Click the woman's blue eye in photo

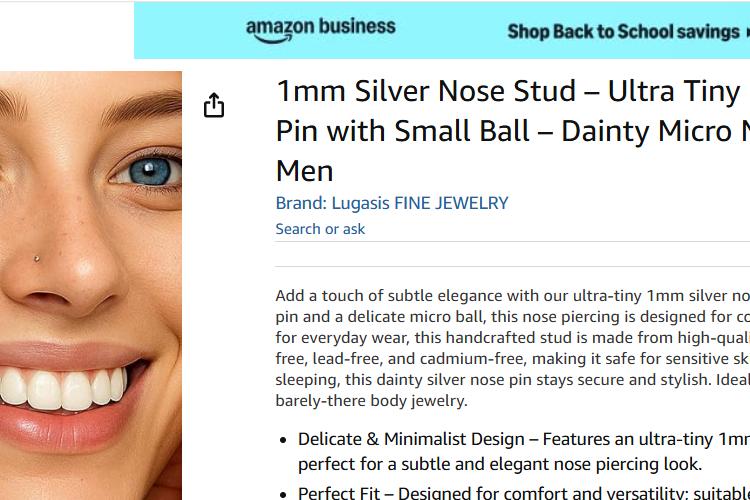[x=150, y=171]
